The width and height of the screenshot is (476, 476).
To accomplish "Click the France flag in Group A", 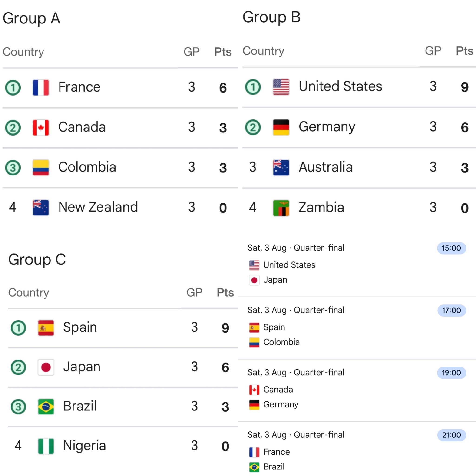I will coord(41,87).
